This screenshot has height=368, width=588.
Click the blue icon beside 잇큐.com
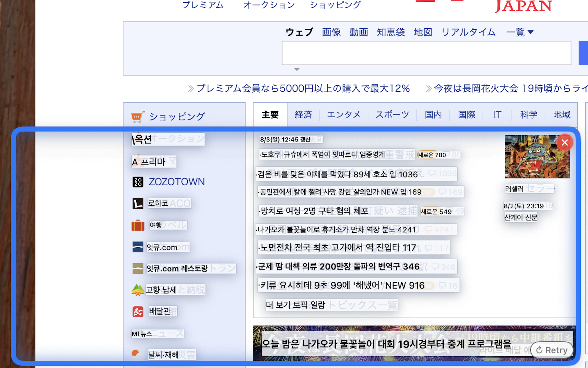(138, 247)
